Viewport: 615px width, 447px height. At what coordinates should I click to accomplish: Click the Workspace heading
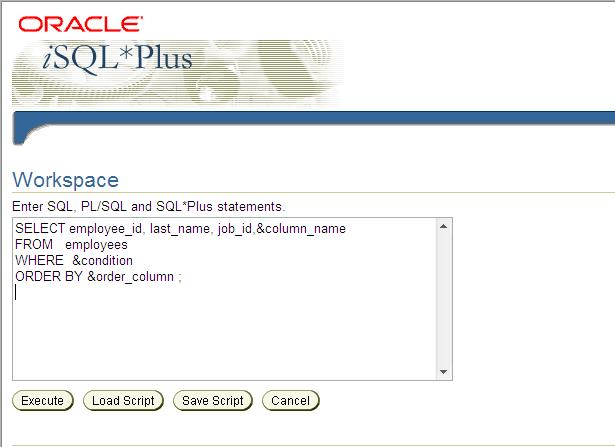click(66, 180)
